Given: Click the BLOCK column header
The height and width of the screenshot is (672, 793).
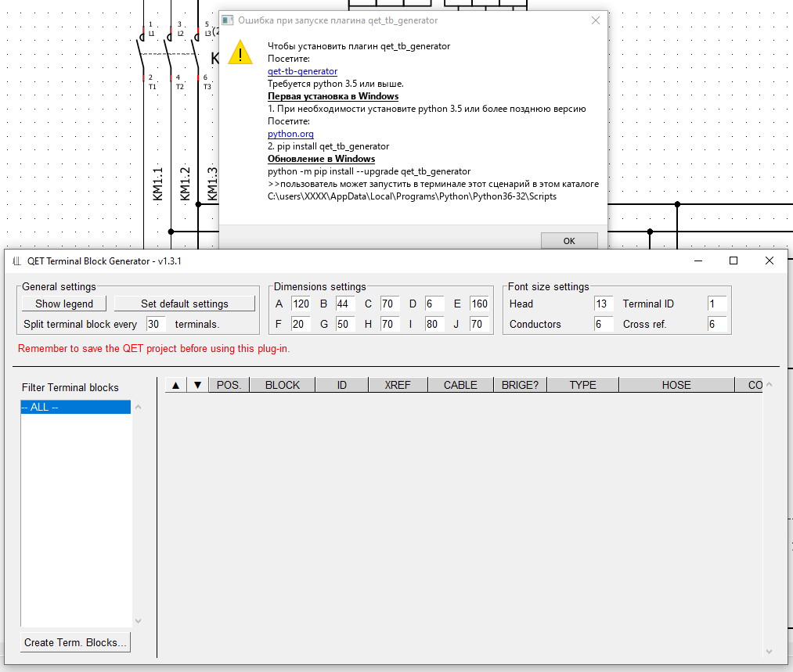Looking at the screenshot, I should point(283,385).
